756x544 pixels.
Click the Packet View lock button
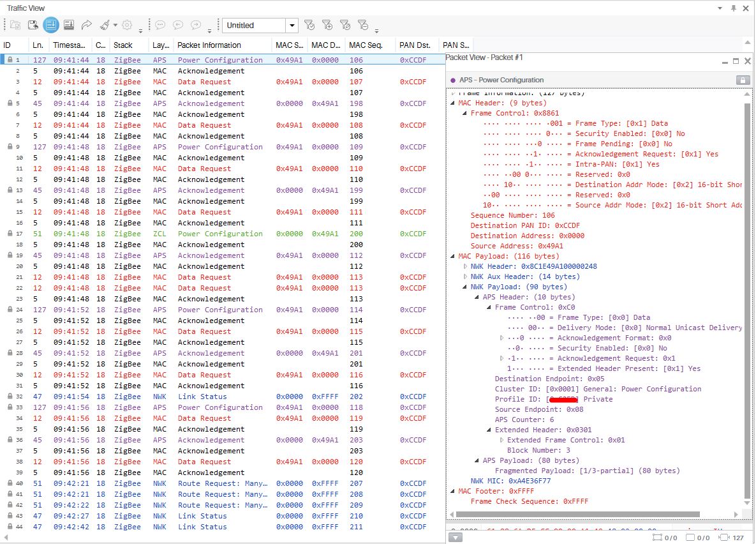743,80
